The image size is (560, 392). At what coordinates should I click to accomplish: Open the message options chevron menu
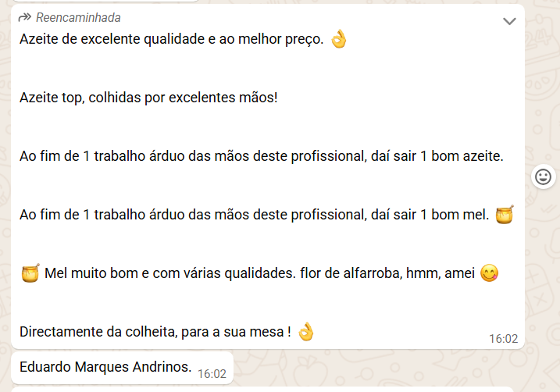[x=509, y=21]
